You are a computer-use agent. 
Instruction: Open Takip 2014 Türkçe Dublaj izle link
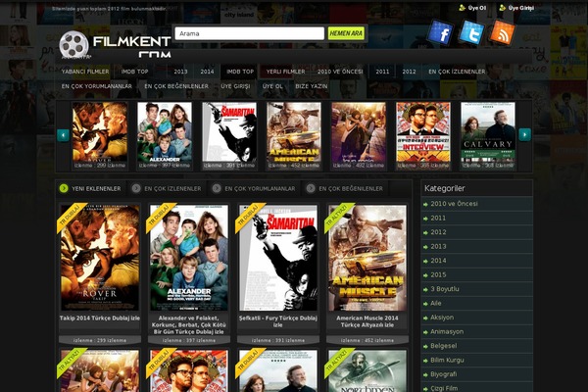(100, 318)
